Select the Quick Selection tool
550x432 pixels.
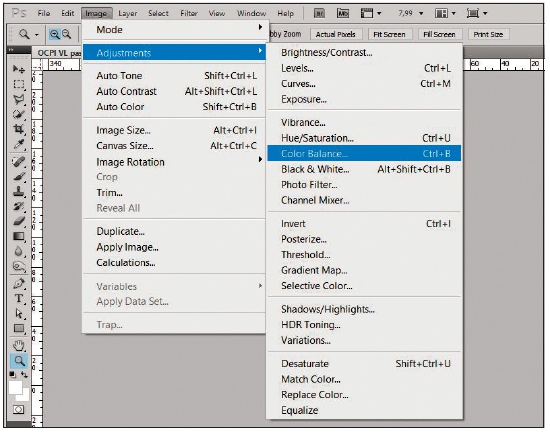click(x=19, y=114)
